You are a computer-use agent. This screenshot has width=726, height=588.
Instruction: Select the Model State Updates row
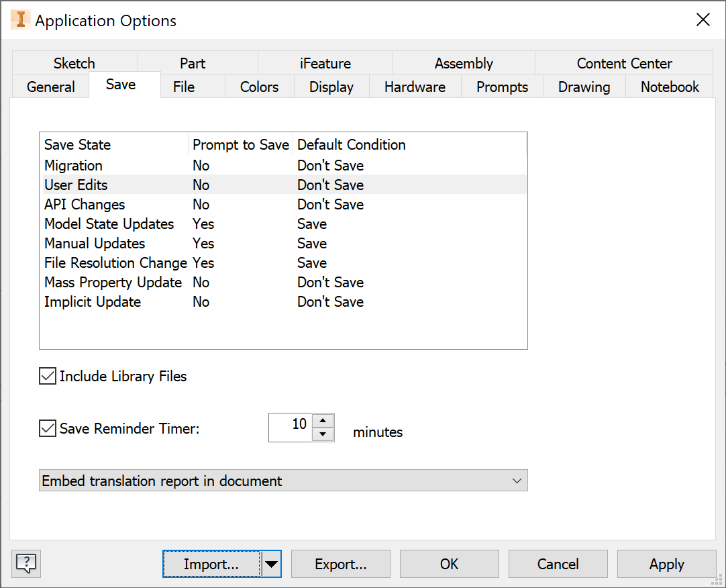point(109,224)
